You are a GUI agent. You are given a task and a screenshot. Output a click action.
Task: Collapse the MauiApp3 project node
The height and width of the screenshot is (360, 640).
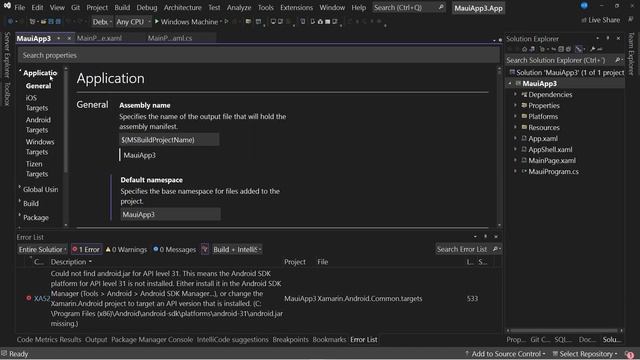tap(509, 84)
